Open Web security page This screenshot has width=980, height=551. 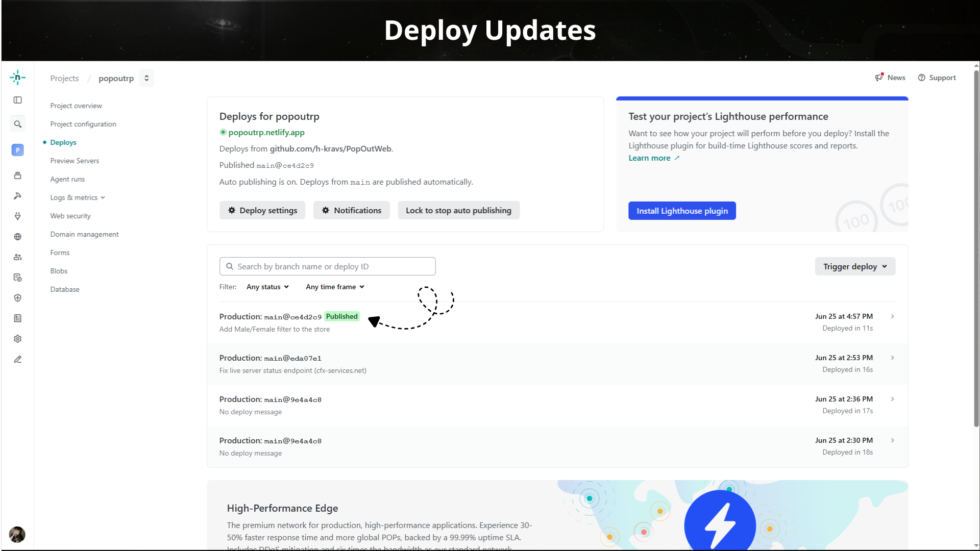point(70,216)
